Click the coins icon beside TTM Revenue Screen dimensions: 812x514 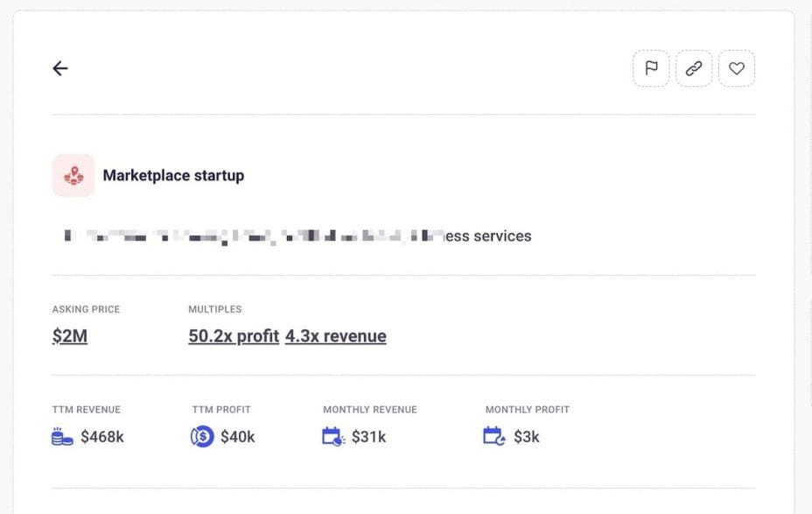coord(59,435)
